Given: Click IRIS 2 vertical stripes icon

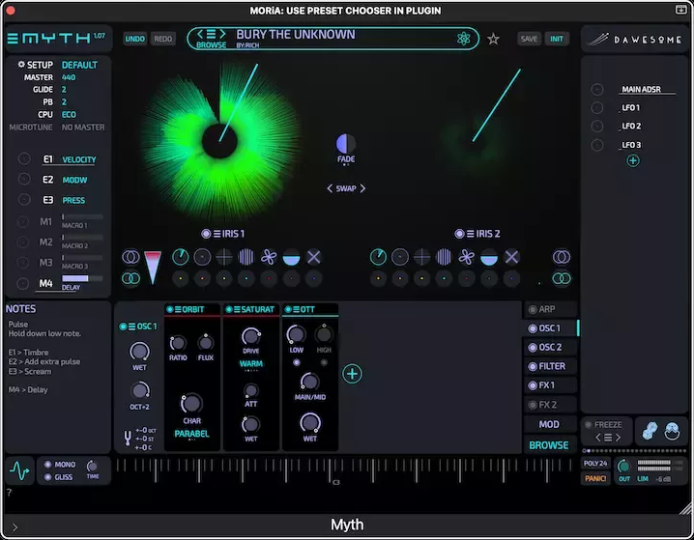Looking at the screenshot, I should click(x=443, y=257).
